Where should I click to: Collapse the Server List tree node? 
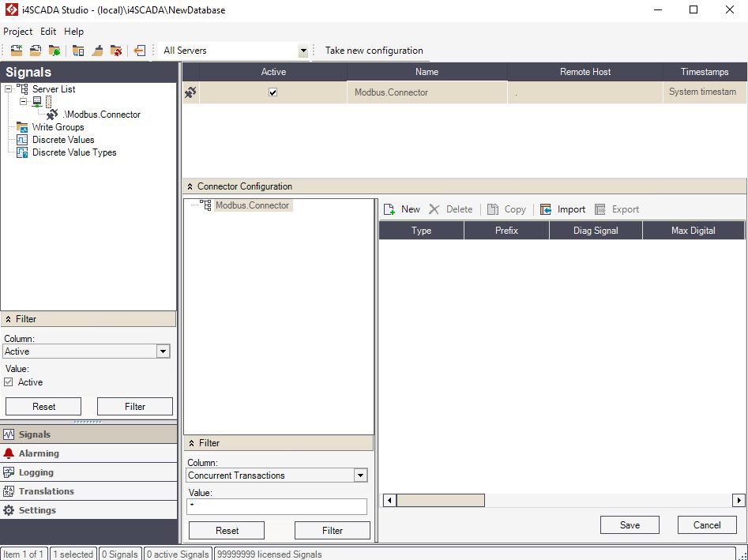click(x=6, y=88)
